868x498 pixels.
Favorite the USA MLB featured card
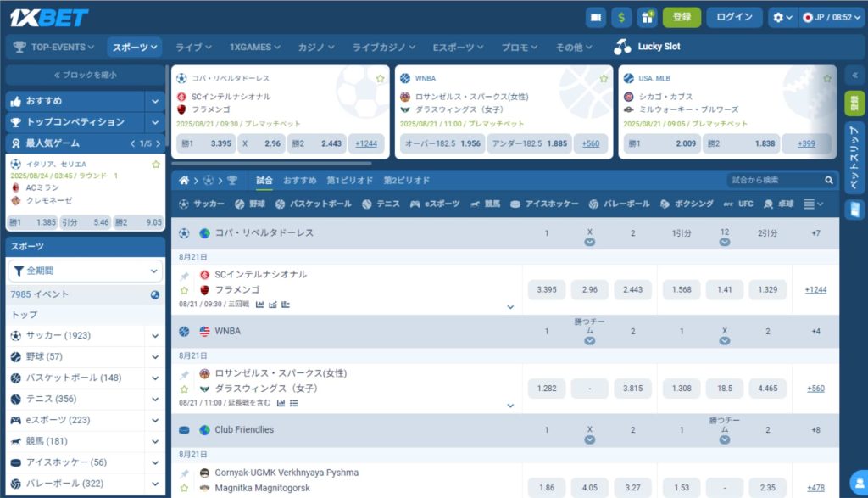coord(827,79)
